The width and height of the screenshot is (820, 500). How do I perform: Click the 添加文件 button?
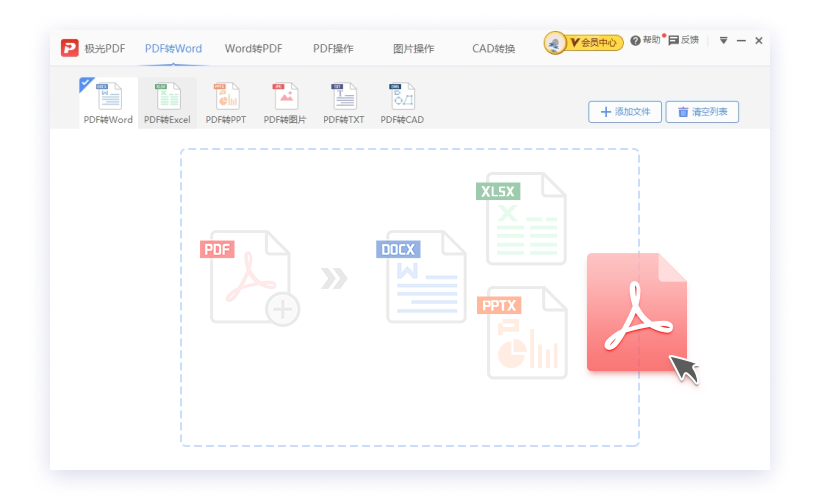pyautogui.click(x=625, y=112)
